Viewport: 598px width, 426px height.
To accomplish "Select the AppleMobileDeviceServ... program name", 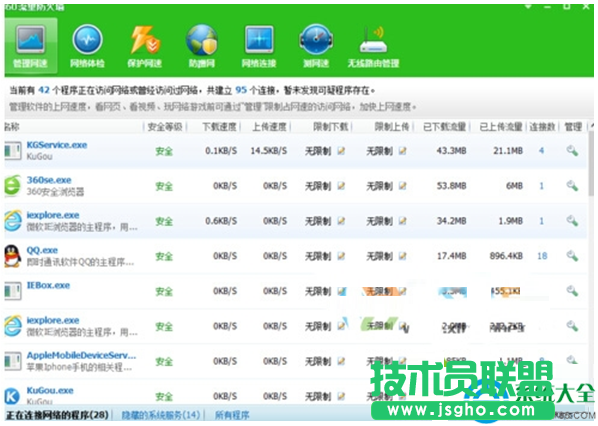I will pos(81,355).
